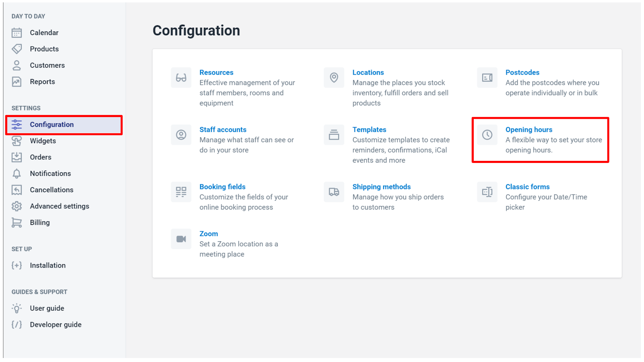Click the Resources glasses icon
Image resolution: width=644 pixels, height=362 pixels.
(181, 78)
